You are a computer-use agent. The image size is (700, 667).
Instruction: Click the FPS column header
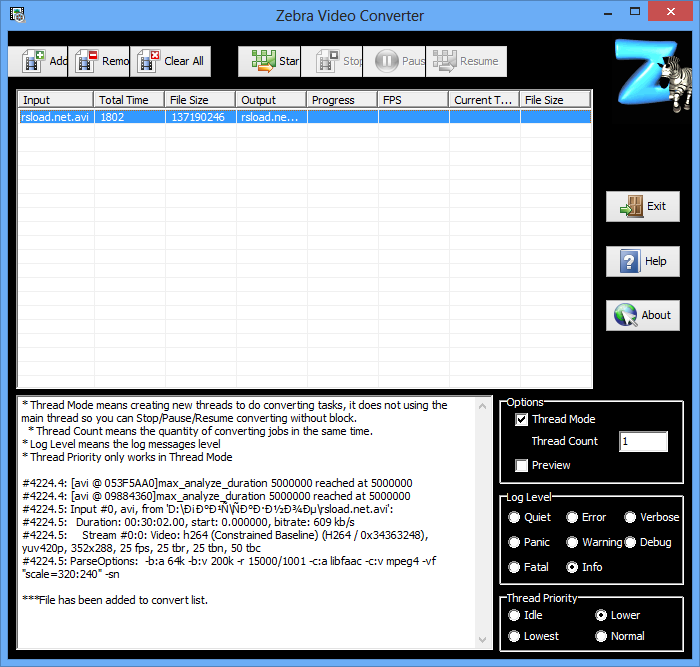pyautogui.click(x=413, y=100)
